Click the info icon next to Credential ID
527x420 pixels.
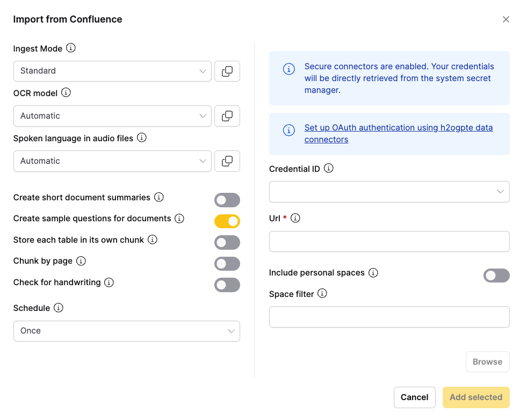pyautogui.click(x=329, y=169)
